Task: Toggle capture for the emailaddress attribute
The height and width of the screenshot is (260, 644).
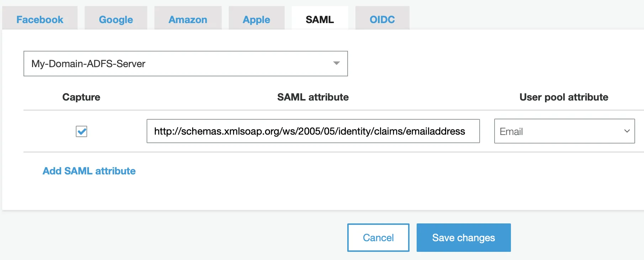Action: pos(81,131)
